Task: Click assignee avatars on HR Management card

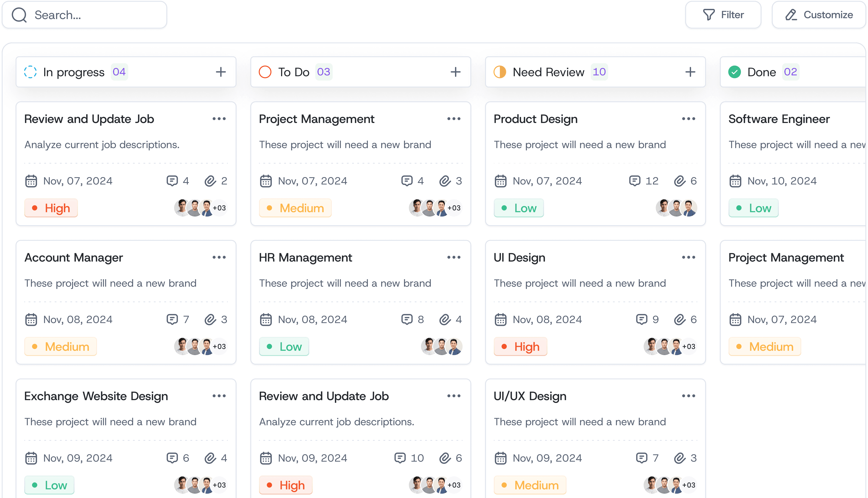Action: (442, 346)
